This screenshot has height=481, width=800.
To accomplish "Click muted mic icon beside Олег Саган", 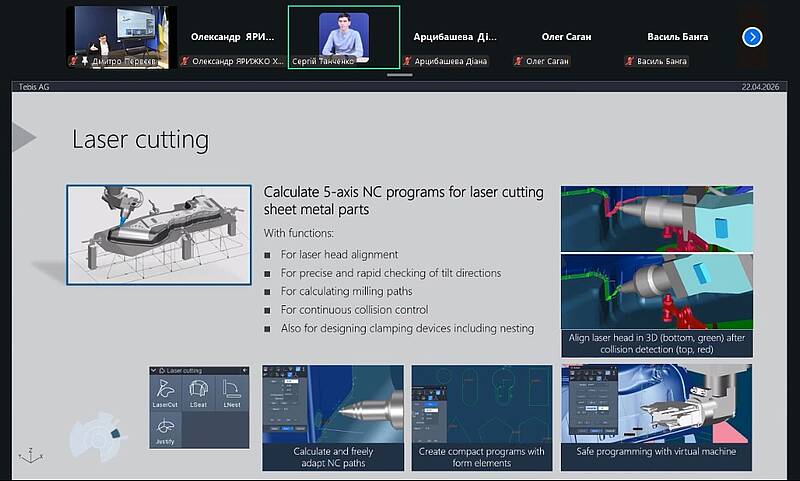I will click(x=519, y=61).
